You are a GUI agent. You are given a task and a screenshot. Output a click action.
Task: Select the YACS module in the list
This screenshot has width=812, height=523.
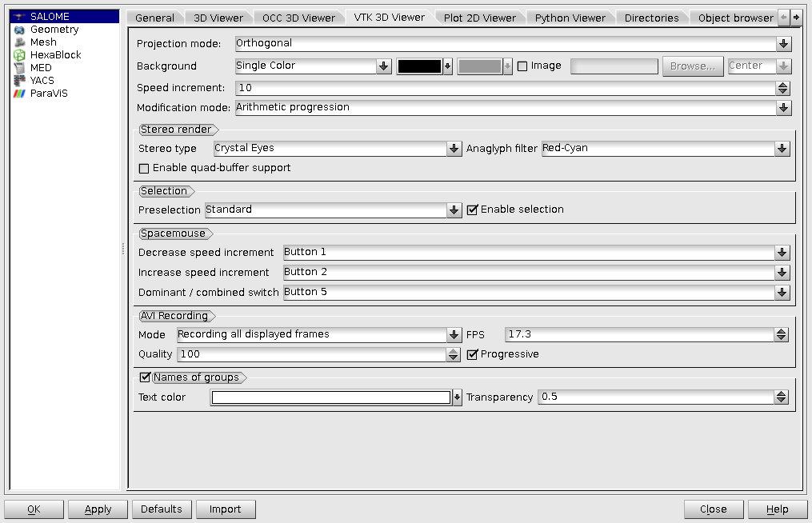[x=42, y=80]
